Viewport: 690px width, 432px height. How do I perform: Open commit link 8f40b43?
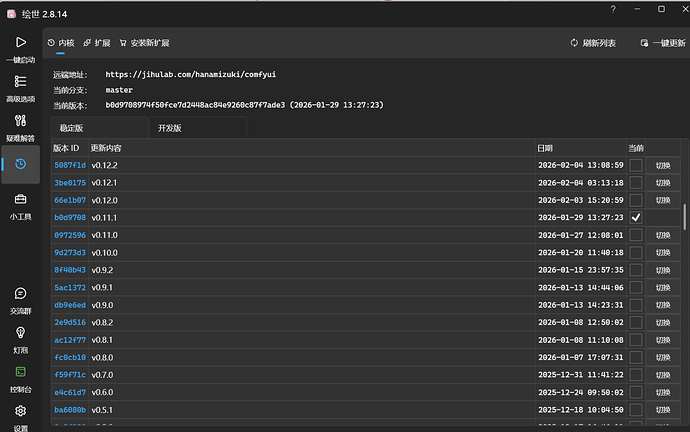[x=70, y=270]
